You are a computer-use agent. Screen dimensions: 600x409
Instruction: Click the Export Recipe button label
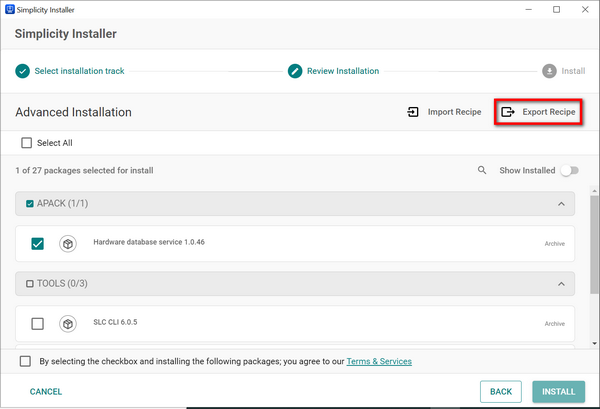click(549, 112)
